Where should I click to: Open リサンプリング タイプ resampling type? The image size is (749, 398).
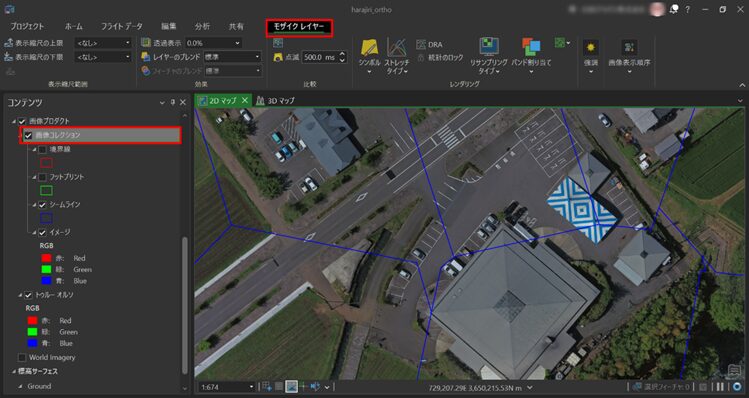tap(488, 55)
